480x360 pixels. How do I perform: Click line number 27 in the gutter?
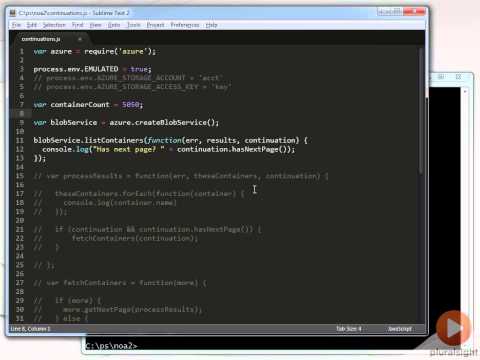(20, 283)
